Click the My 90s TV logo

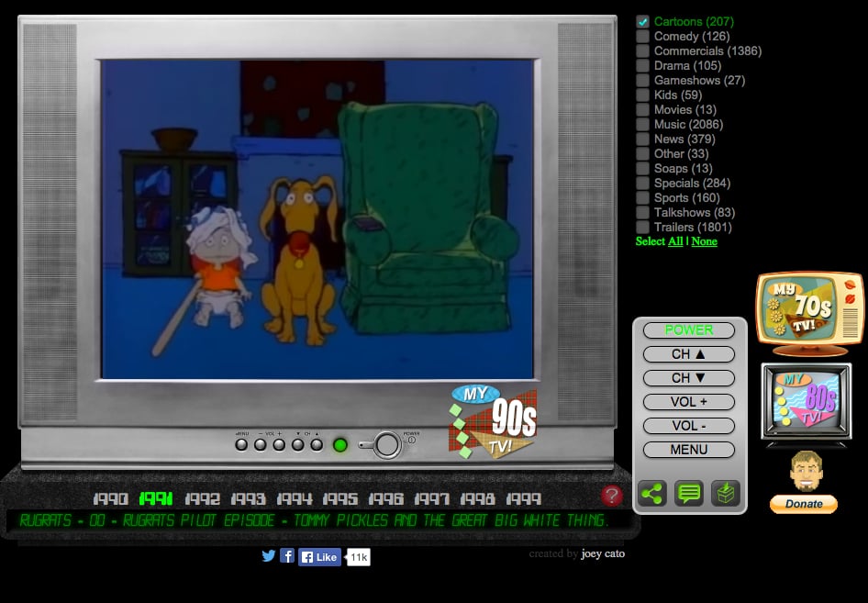(x=493, y=421)
